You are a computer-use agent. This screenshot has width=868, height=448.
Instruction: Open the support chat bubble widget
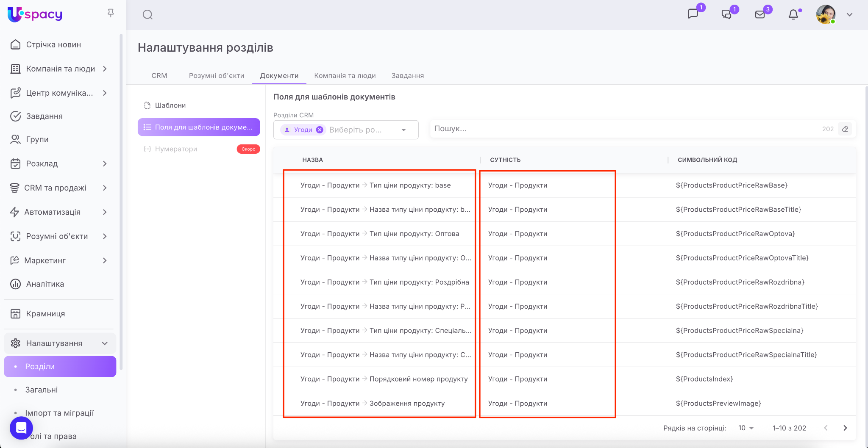pos(21,428)
